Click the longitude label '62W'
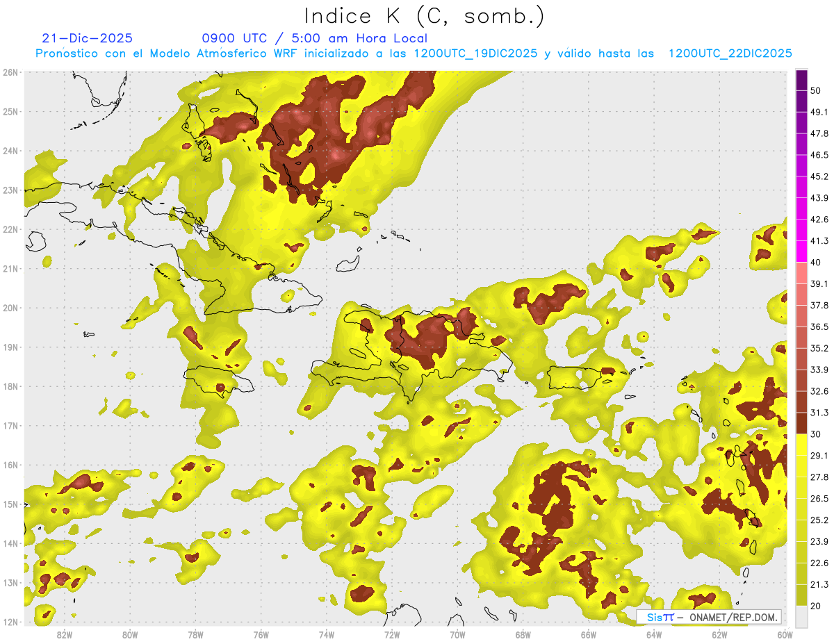 (x=719, y=635)
